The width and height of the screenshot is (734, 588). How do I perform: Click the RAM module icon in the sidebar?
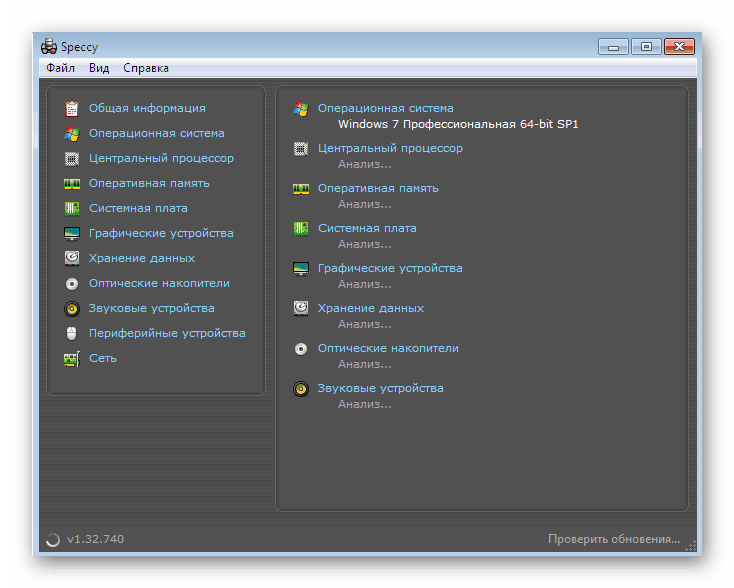click(x=72, y=184)
